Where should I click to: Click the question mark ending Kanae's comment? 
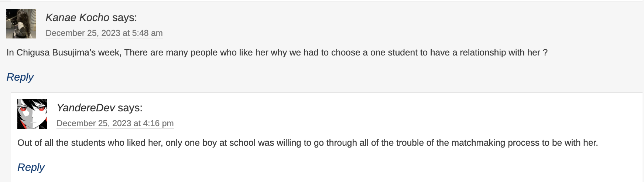tap(545, 53)
